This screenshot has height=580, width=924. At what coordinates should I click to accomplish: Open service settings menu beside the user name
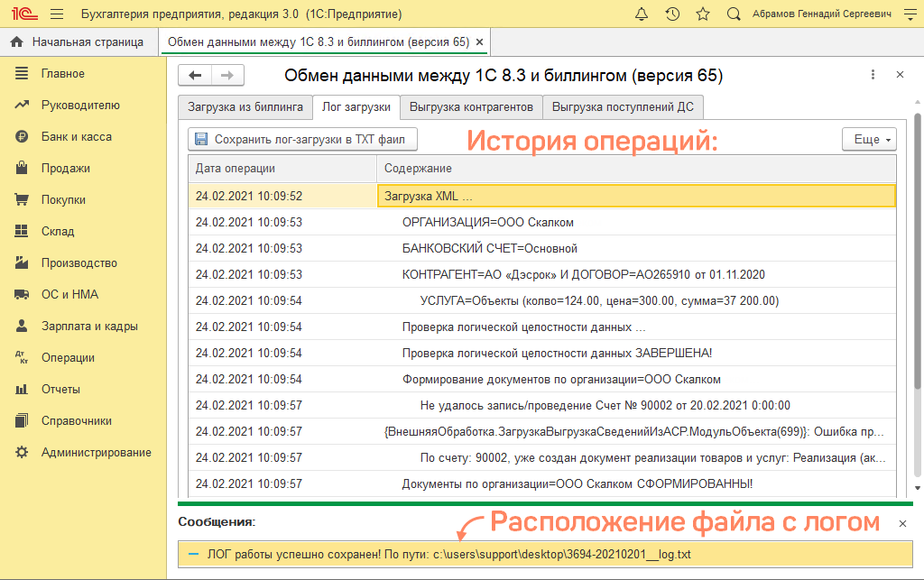(910, 14)
